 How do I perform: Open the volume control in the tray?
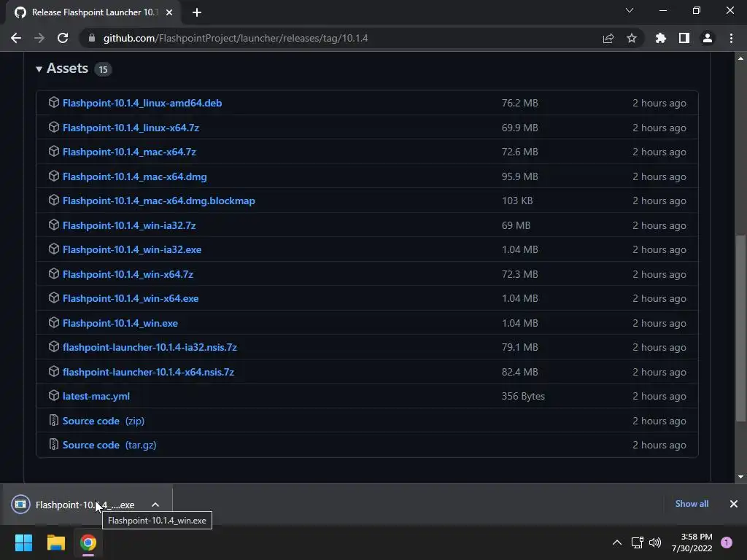pos(656,542)
